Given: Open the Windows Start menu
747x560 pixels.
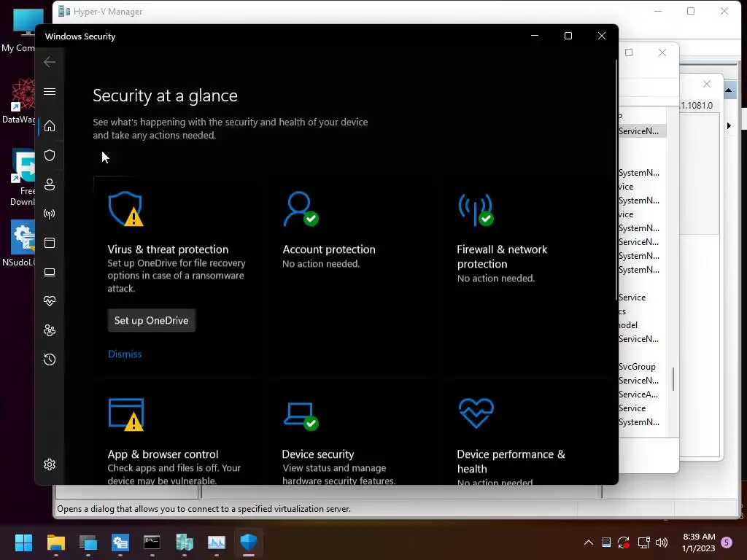Looking at the screenshot, I should pos(23,542).
